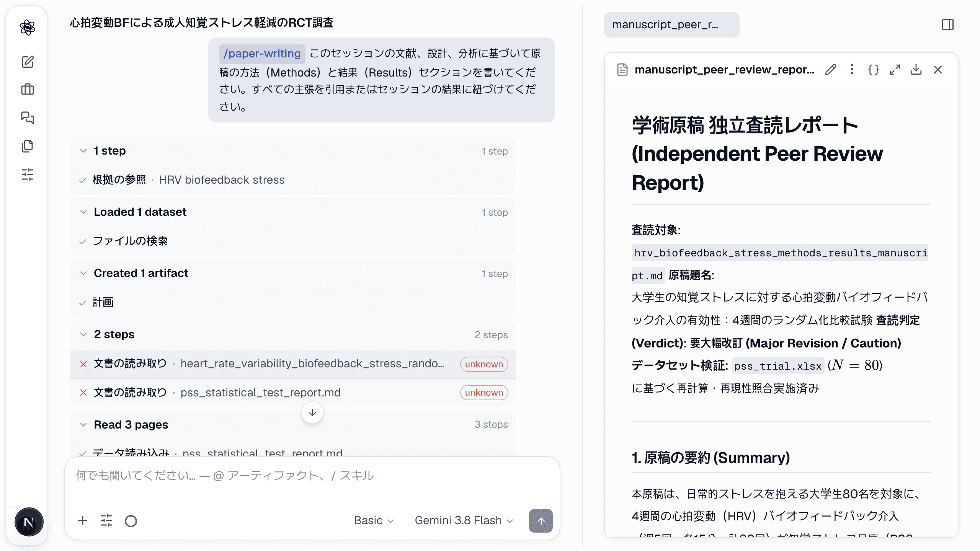
Task: Open the failed heart_rate_variability document step
Action: point(293,364)
